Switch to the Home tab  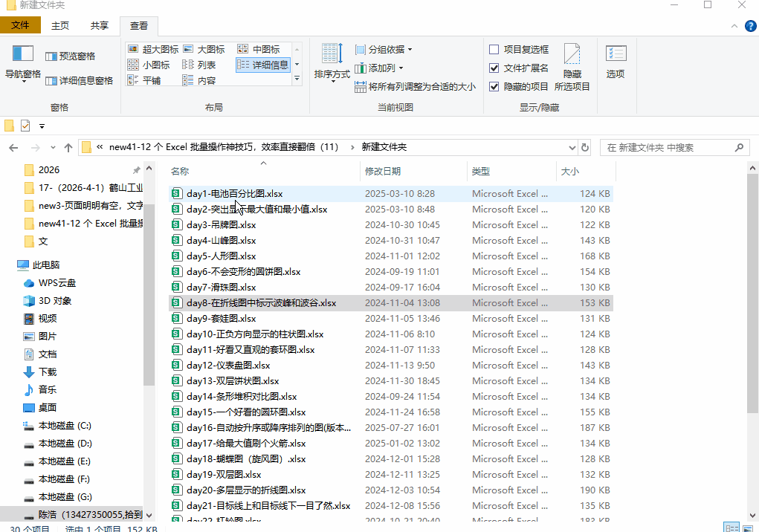(x=60, y=25)
